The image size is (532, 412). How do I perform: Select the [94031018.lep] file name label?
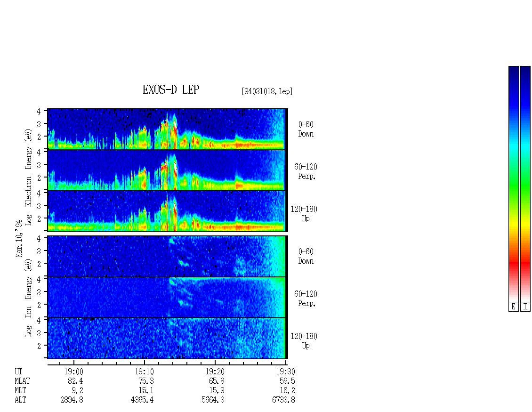pos(267,91)
